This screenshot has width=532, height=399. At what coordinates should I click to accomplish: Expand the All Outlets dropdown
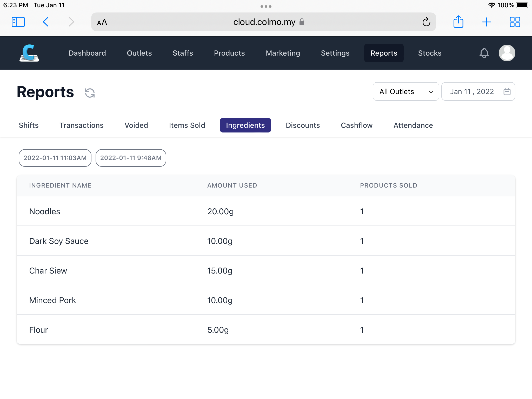[x=405, y=91]
